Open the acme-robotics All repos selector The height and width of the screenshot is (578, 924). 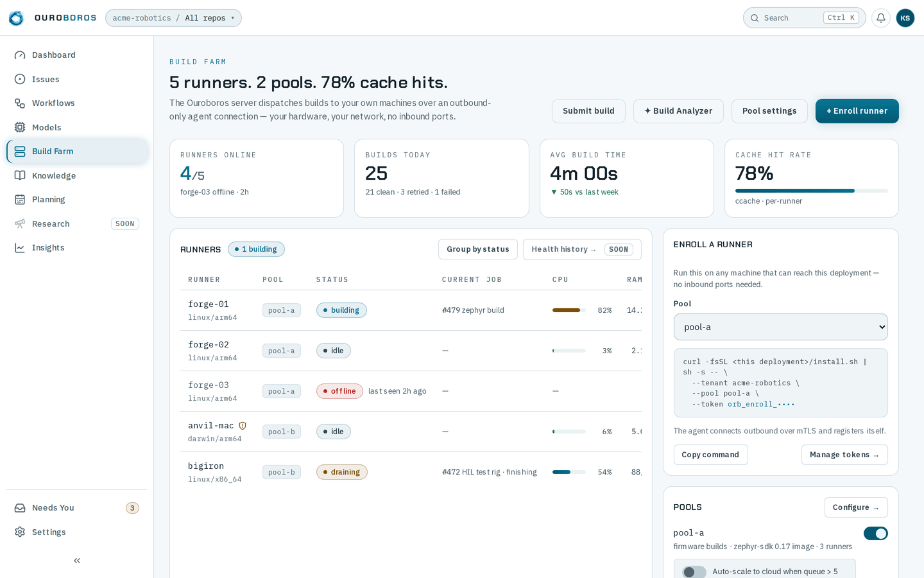(173, 18)
